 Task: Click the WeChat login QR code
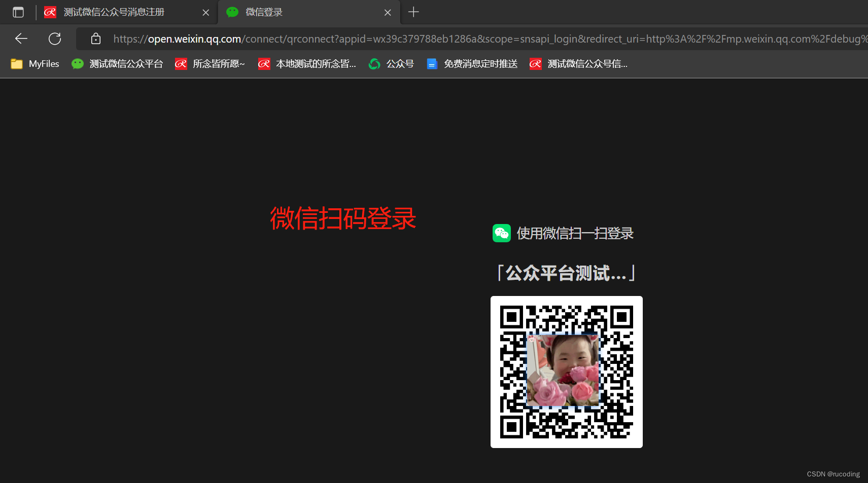point(567,372)
